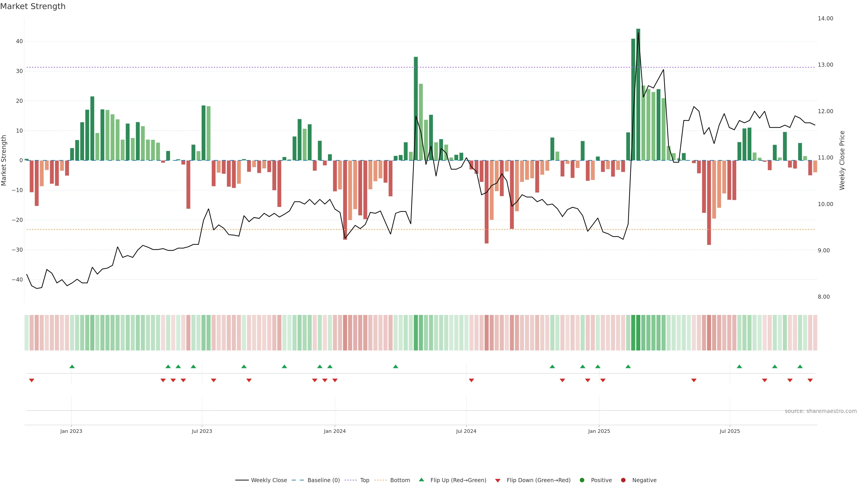Click the Jul 2025 x-axis label

tap(729, 431)
